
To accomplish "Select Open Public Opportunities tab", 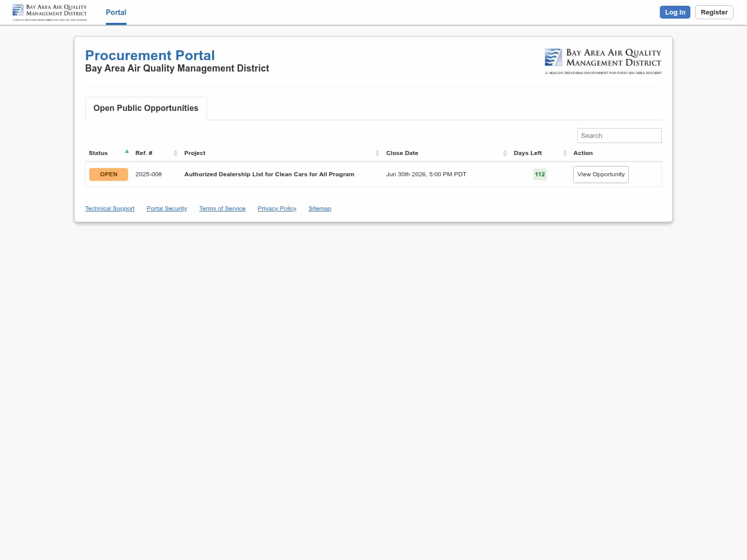I will [x=146, y=108].
